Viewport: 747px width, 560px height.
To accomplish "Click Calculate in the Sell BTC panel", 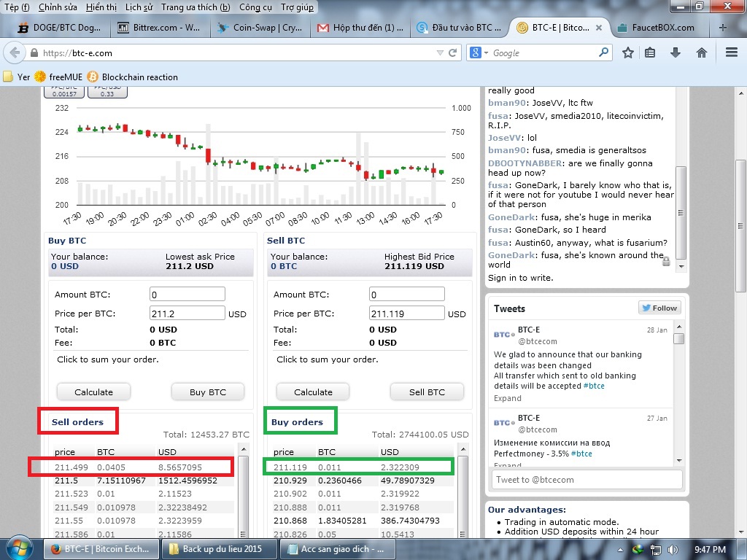I will tap(313, 392).
